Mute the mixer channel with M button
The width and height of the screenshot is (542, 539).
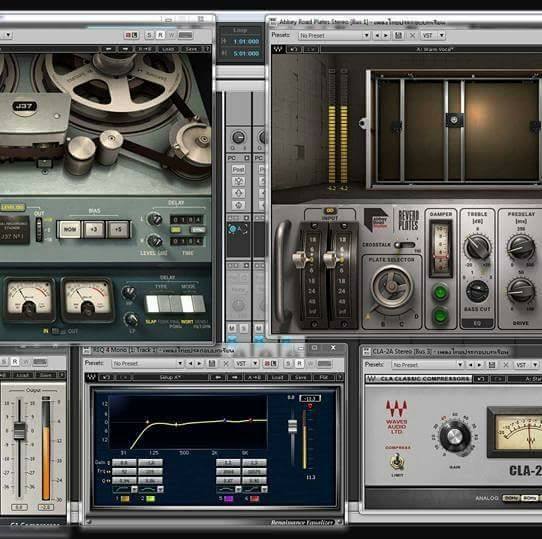[x=232, y=328]
